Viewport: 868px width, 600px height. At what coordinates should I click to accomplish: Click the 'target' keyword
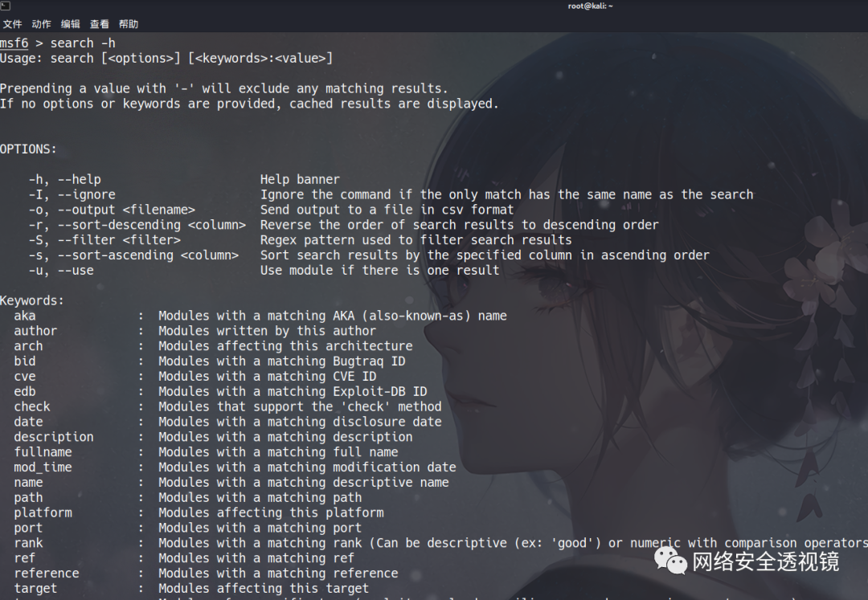coord(35,589)
